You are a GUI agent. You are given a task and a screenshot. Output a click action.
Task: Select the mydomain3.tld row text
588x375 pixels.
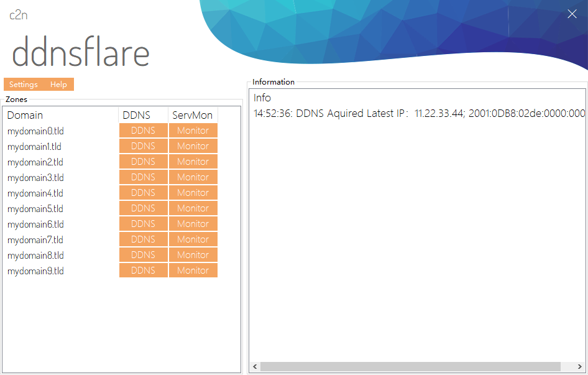pos(35,178)
